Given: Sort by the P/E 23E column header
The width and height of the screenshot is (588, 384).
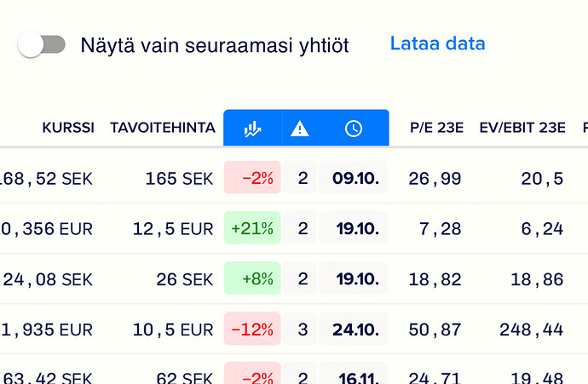Looking at the screenshot, I should click(436, 128).
